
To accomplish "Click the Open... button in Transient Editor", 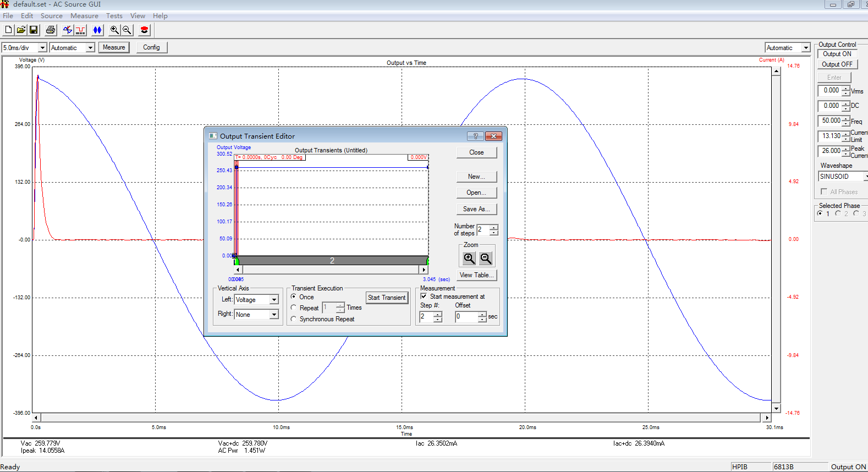I will pyautogui.click(x=476, y=193).
